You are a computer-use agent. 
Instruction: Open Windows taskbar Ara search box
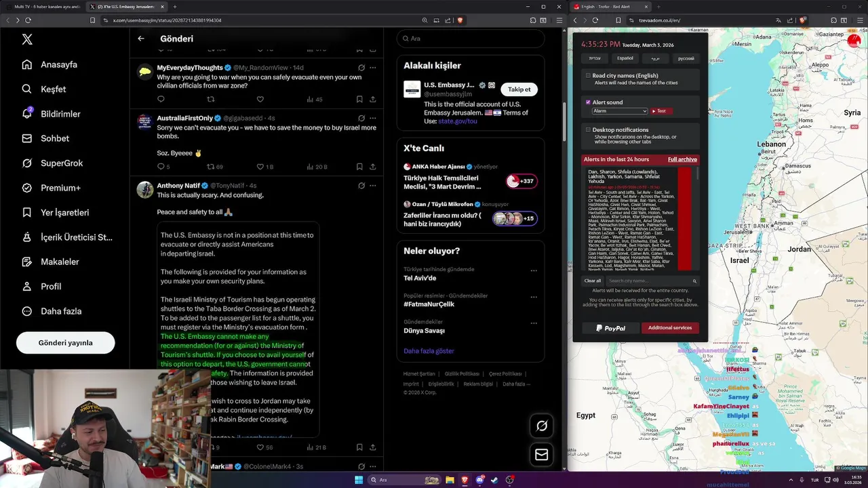click(x=404, y=480)
